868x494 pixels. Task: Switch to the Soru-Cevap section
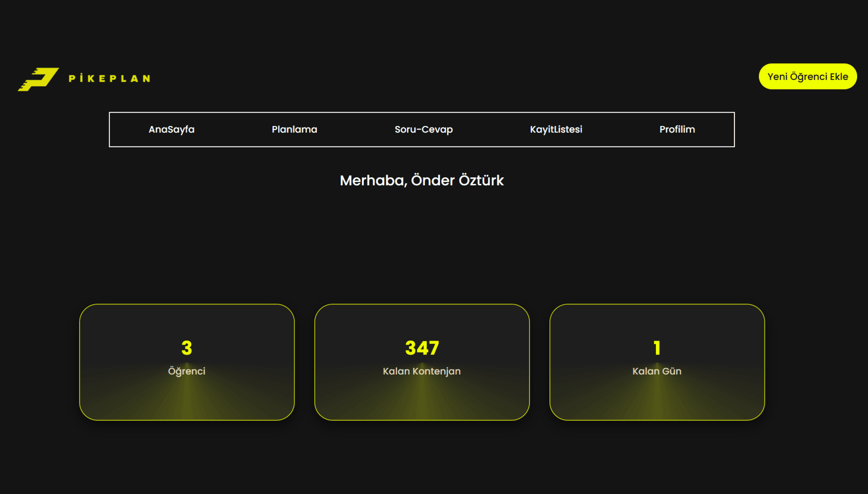click(423, 129)
